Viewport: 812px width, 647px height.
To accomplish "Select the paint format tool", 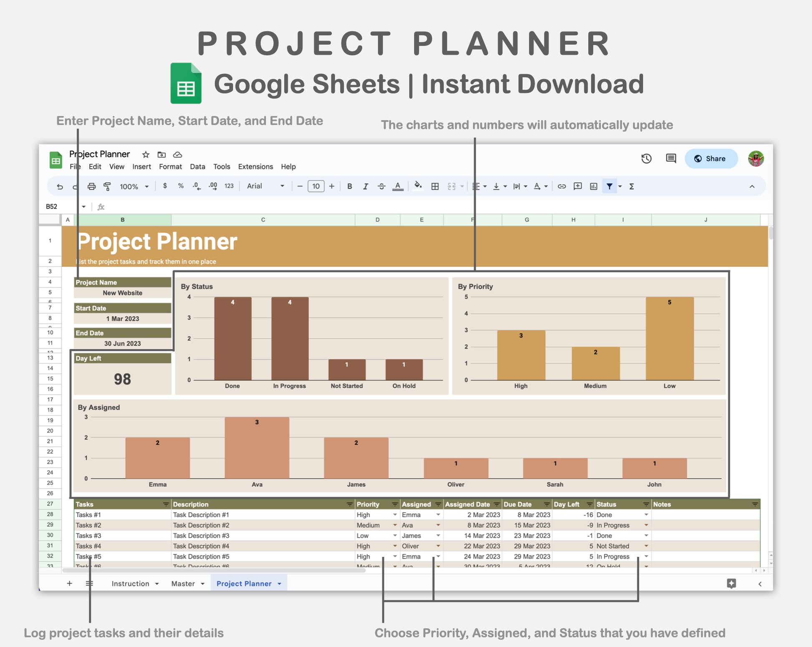I will (x=107, y=186).
